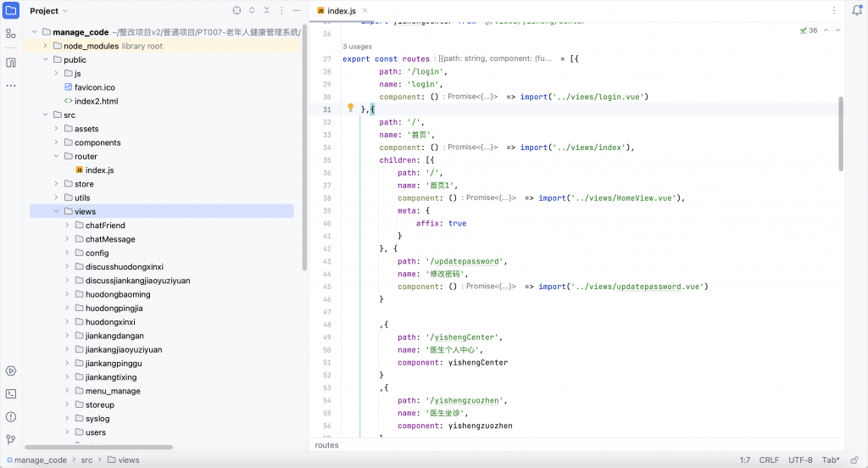Click the Select Opened File crosshair icon
The image size is (868, 468).
[236, 11]
